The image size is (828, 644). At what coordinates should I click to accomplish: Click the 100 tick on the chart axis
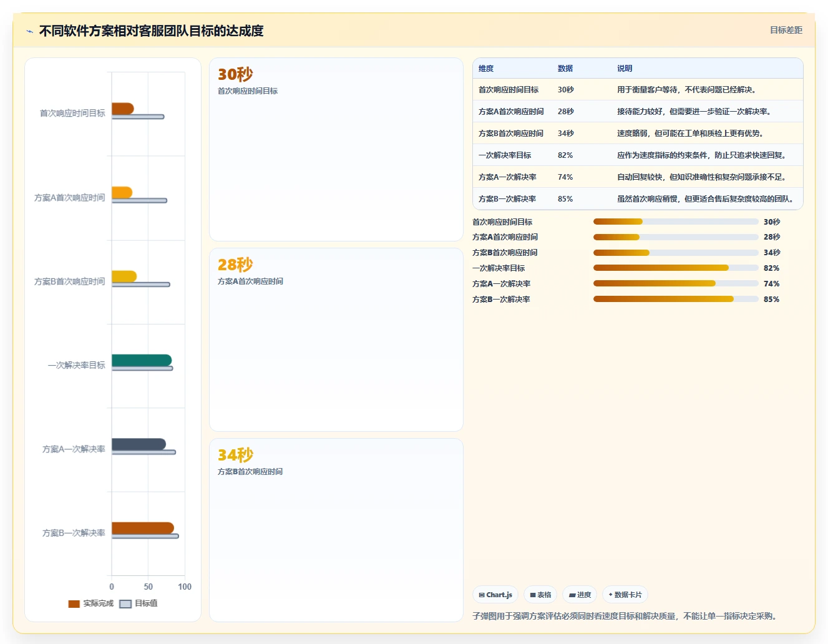[185, 587]
